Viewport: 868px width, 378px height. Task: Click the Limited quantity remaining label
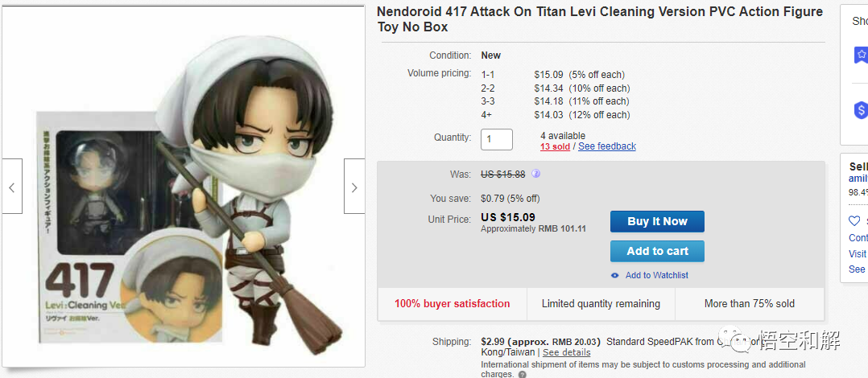pyautogui.click(x=601, y=304)
